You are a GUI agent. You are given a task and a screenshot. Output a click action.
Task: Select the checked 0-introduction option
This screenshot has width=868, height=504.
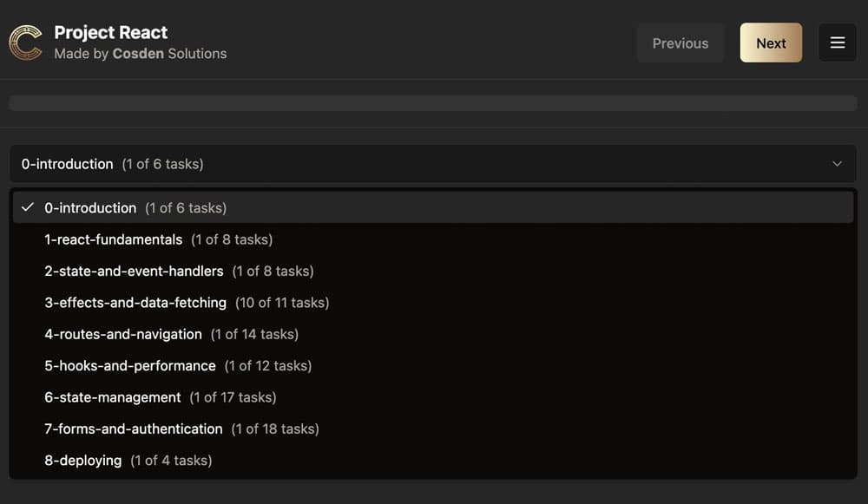[x=135, y=208]
